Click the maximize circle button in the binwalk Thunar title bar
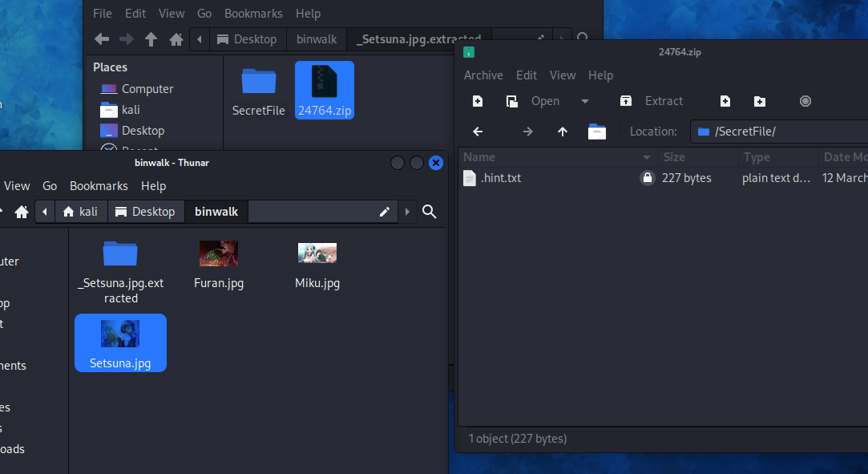 (x=416, y=163)
